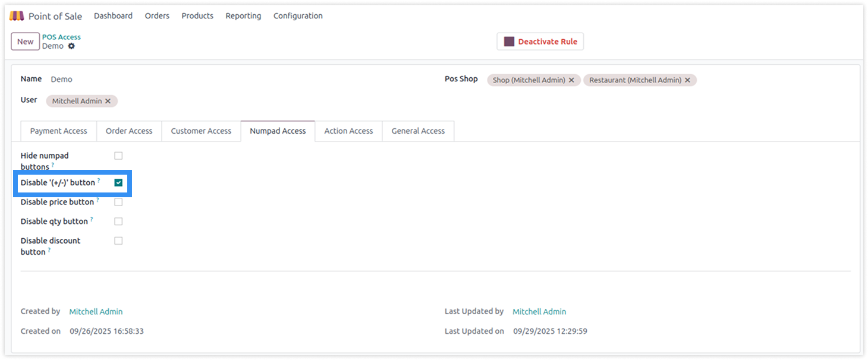Click the New record button
868x360 pixels.
[25, 42]
